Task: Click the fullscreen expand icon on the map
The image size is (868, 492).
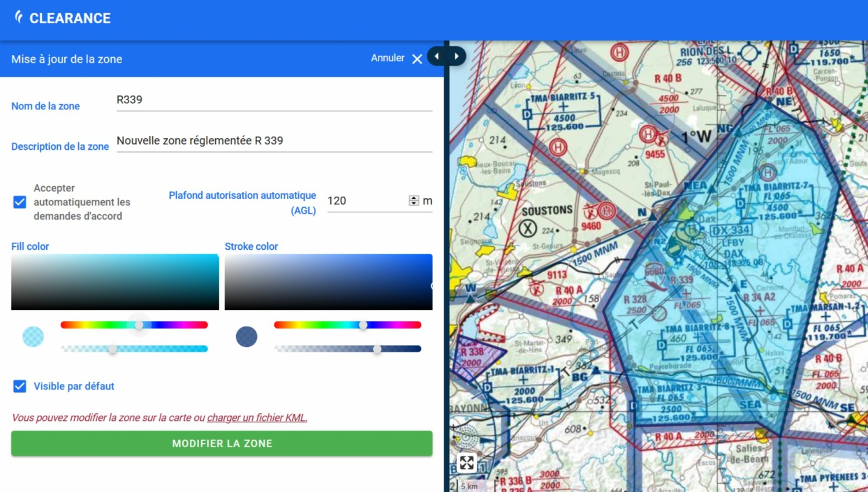Action: (x=467, y=463)
